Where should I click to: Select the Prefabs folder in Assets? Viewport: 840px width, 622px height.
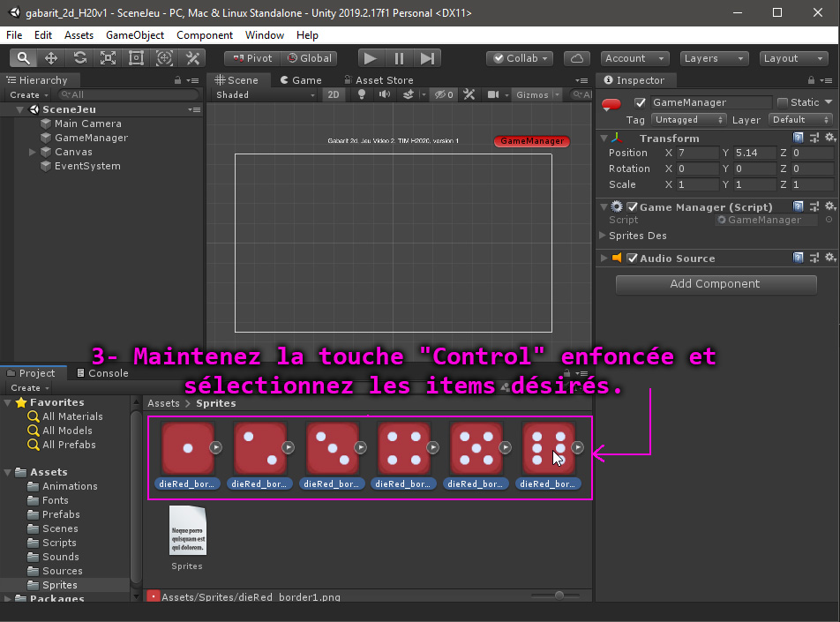pyautogui.click(x=61, y=514)
